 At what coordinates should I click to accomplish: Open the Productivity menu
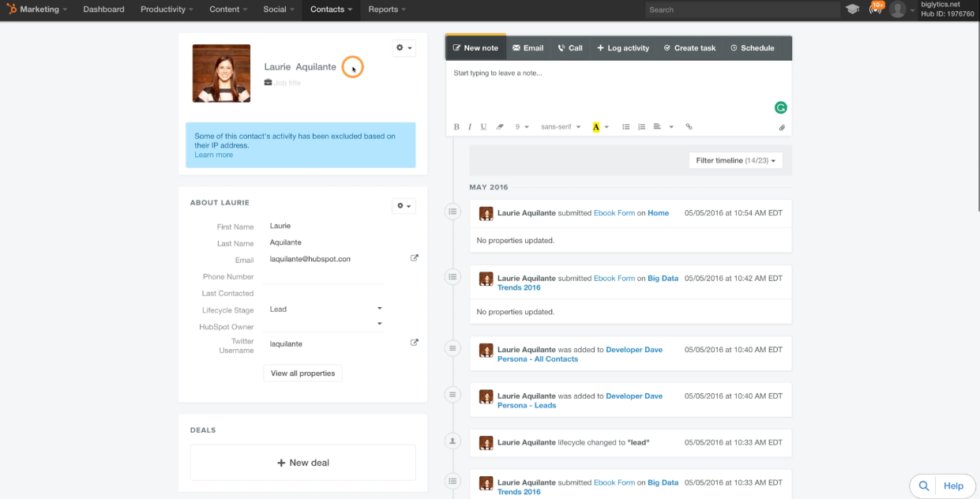pos(167,9)
